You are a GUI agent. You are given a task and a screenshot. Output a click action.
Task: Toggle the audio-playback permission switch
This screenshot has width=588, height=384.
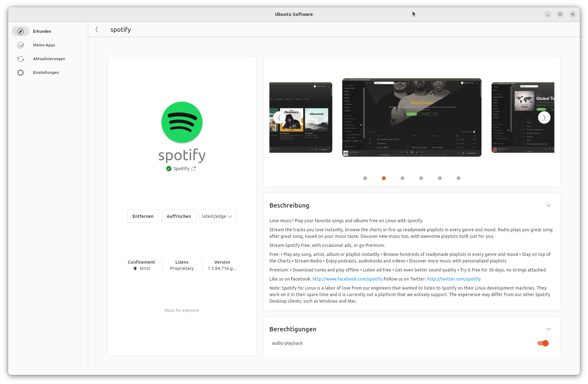click(543, 343)
